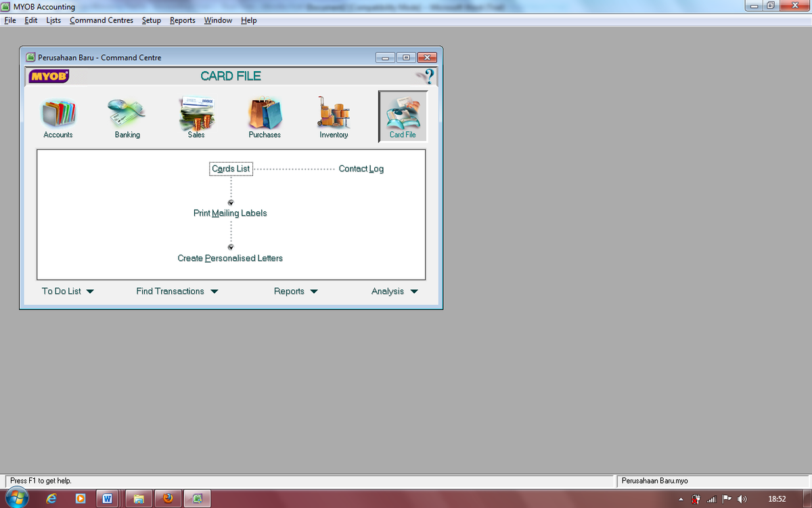Expand the Analysis dropdown

pos(394,291)
